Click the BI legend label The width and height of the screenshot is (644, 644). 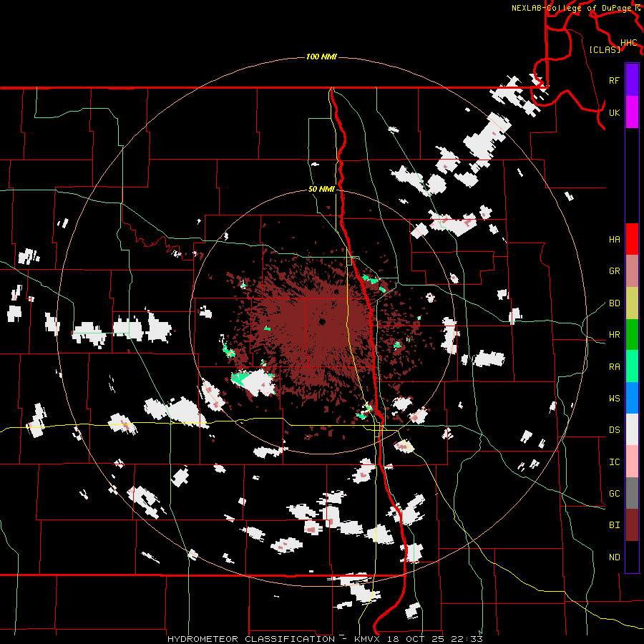[x=614, y=525]
